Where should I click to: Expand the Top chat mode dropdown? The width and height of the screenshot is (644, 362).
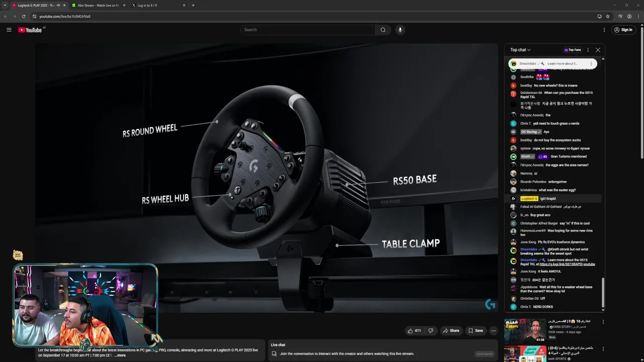(520, 50)
